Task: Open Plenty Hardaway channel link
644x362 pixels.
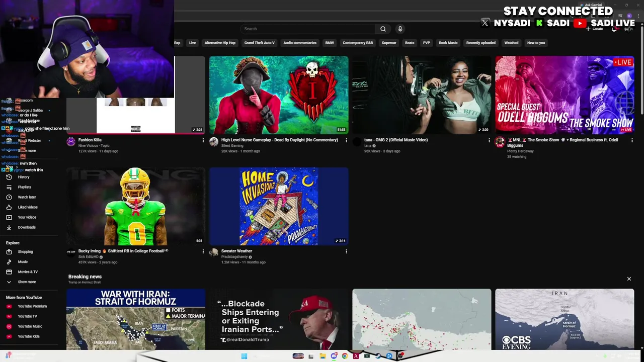Action: click(520, 151)
